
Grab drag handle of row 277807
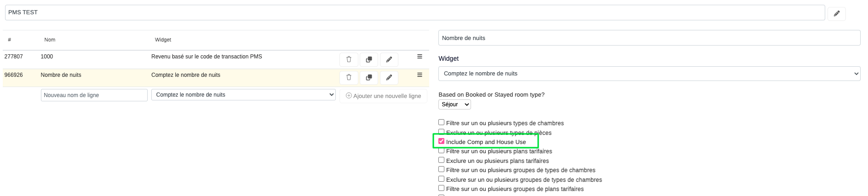coord(420,57)
